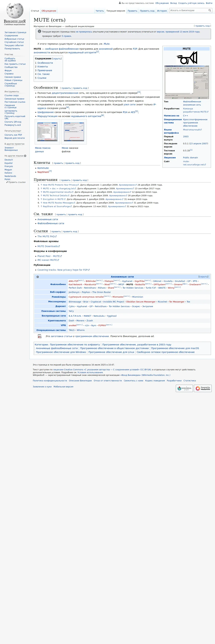215x644 pixels.
Task: Open Свежие правки in the sidebar
Action: [13, 77]
